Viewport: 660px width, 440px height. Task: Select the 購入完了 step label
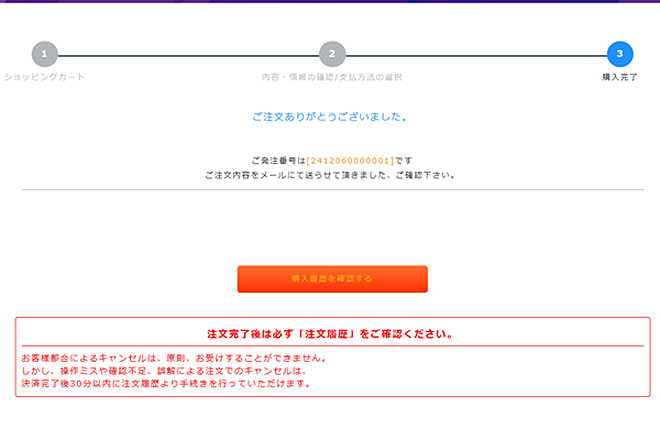click(x=619, y=77)
